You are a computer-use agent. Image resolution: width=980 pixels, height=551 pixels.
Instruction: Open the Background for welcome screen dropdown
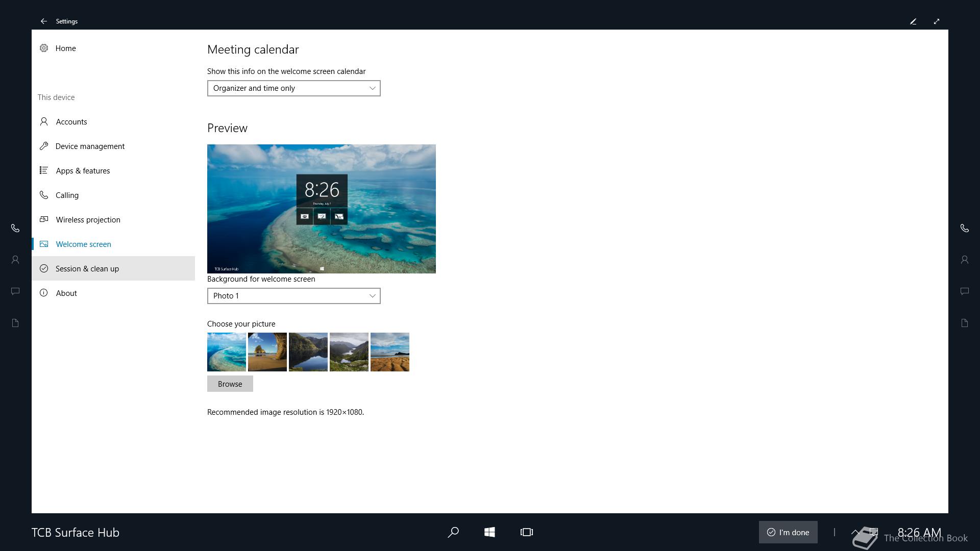293,296
